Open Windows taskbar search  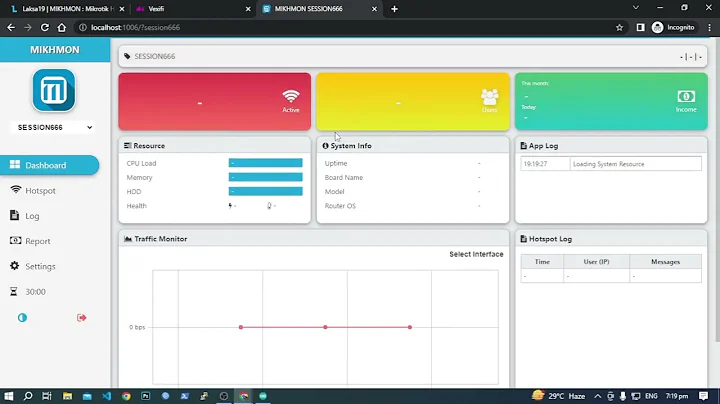[x=28, y=396]
